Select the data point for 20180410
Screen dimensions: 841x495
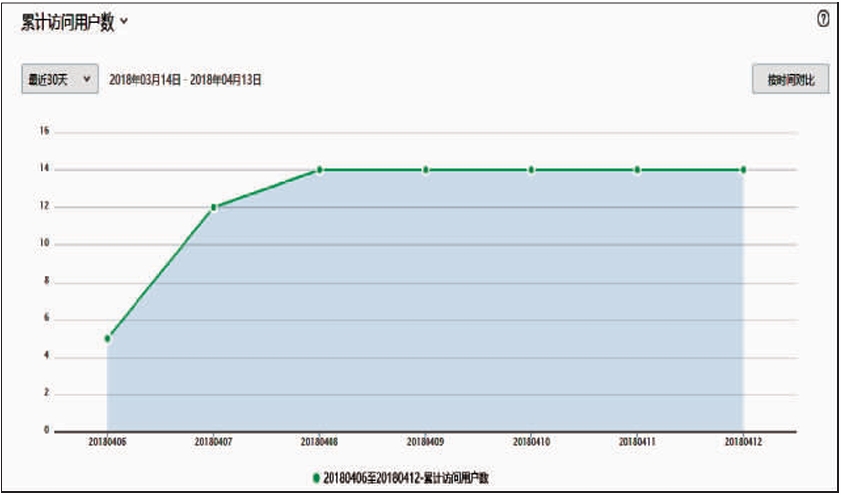tap(531, 170)
